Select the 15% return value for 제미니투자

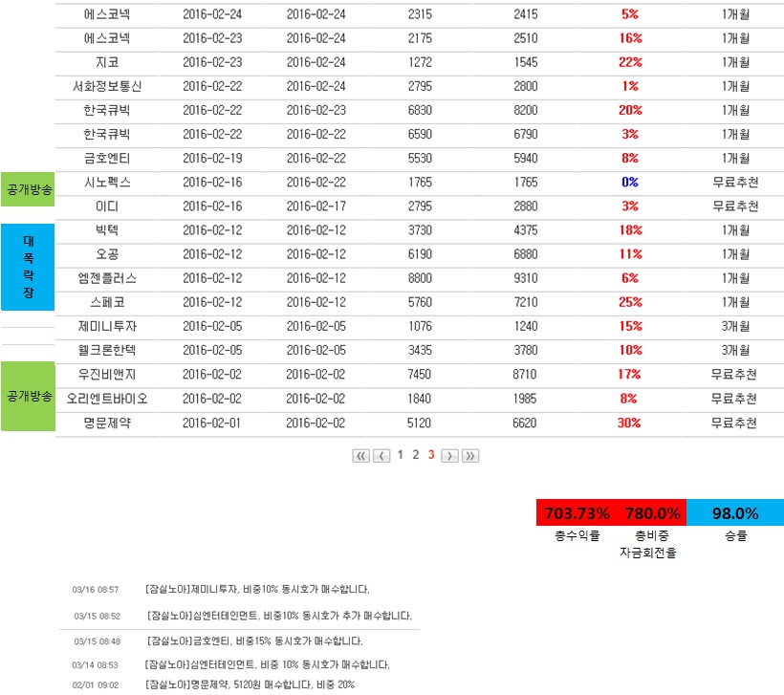630,326
